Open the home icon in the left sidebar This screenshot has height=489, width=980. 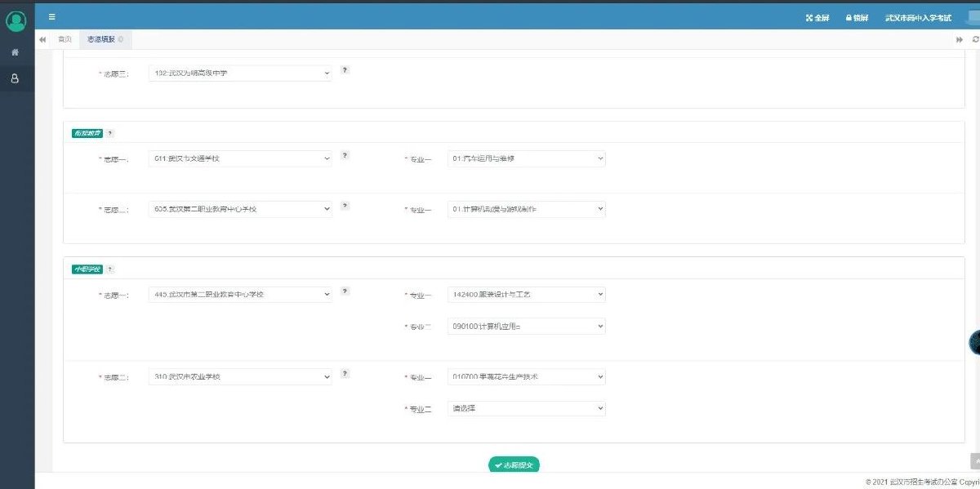point(15,52)
